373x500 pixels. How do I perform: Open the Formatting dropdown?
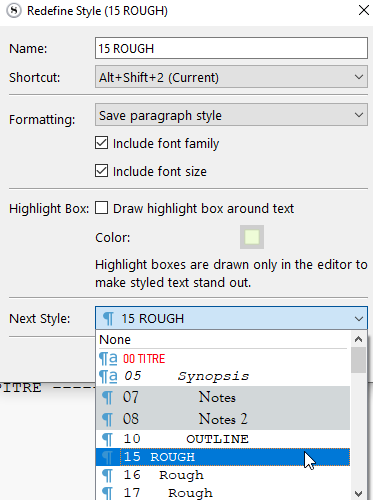point(231,115)
